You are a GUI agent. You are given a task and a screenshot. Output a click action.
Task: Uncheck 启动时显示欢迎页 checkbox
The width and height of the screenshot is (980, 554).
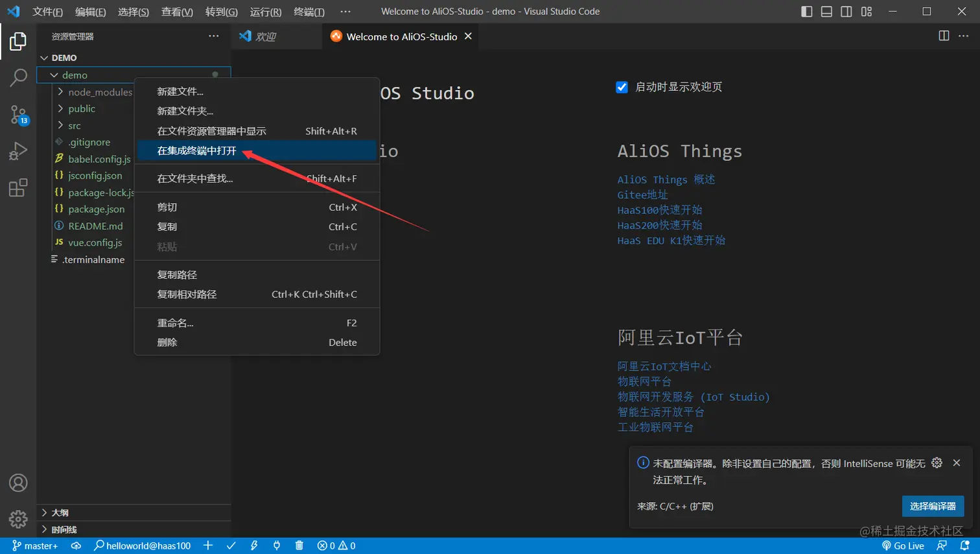point(622,87)
